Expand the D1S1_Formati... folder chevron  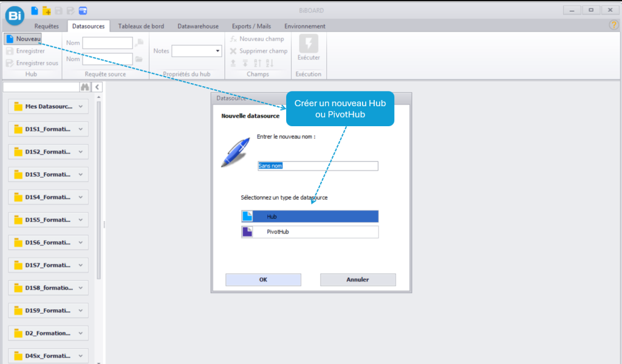81,129
